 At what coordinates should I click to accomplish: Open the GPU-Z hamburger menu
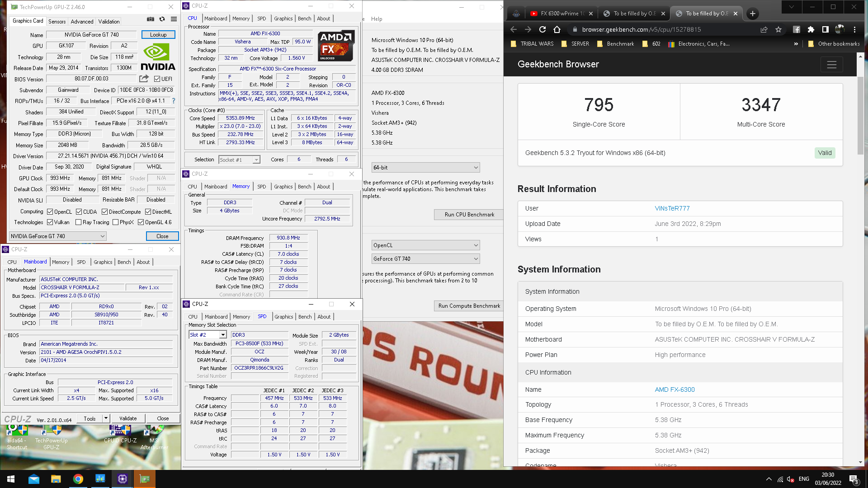click(x=174, y=19)
